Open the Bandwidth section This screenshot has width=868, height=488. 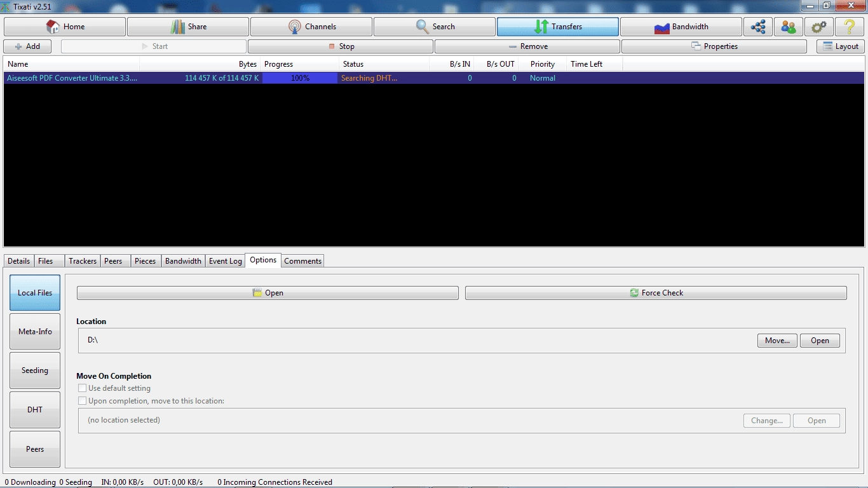point(681,27)
